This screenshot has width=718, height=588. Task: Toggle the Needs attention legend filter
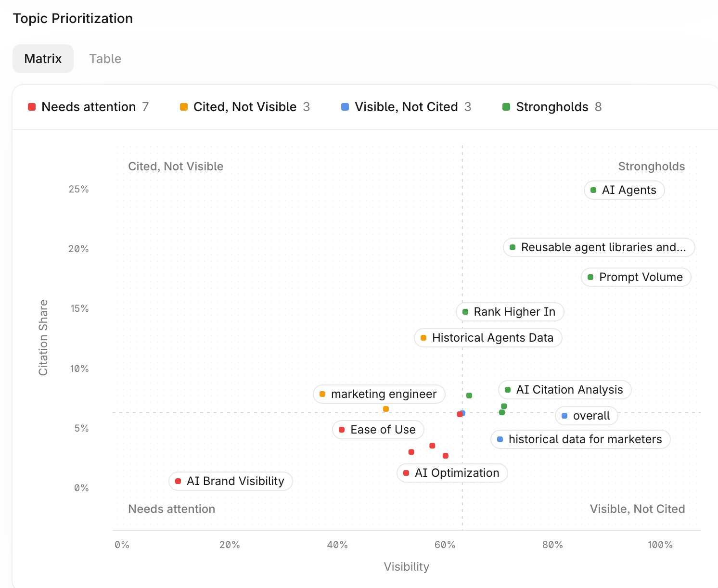89,107
